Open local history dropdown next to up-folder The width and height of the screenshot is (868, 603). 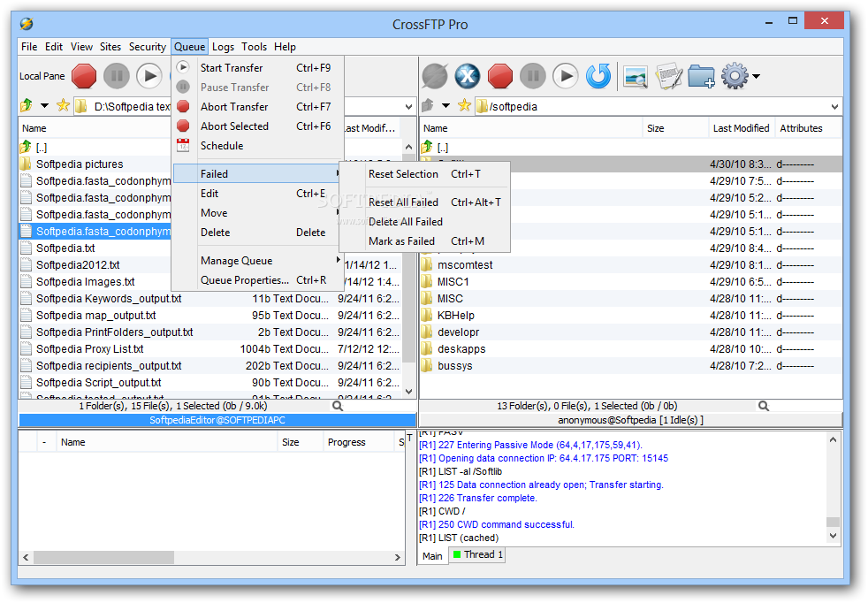45,106
